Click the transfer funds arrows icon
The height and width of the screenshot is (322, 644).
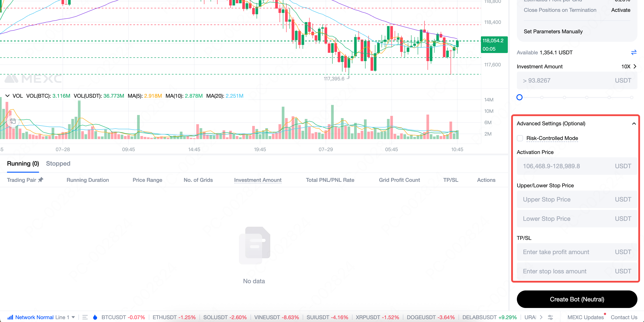(x=633, y=52)
